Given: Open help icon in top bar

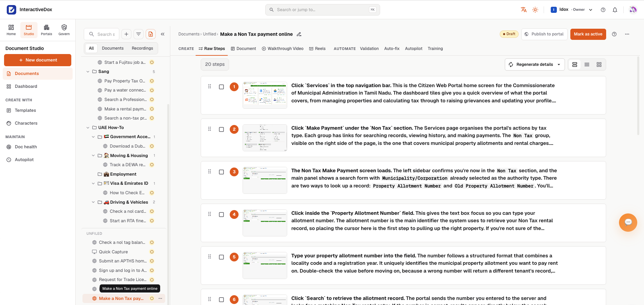Looking at the screenshot, I should click(x=603, y=10).
